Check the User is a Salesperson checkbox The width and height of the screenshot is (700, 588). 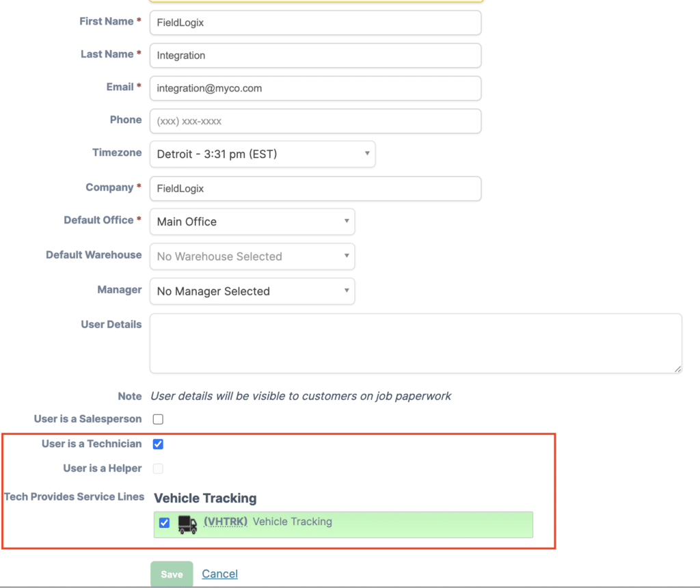coord(158,419)
